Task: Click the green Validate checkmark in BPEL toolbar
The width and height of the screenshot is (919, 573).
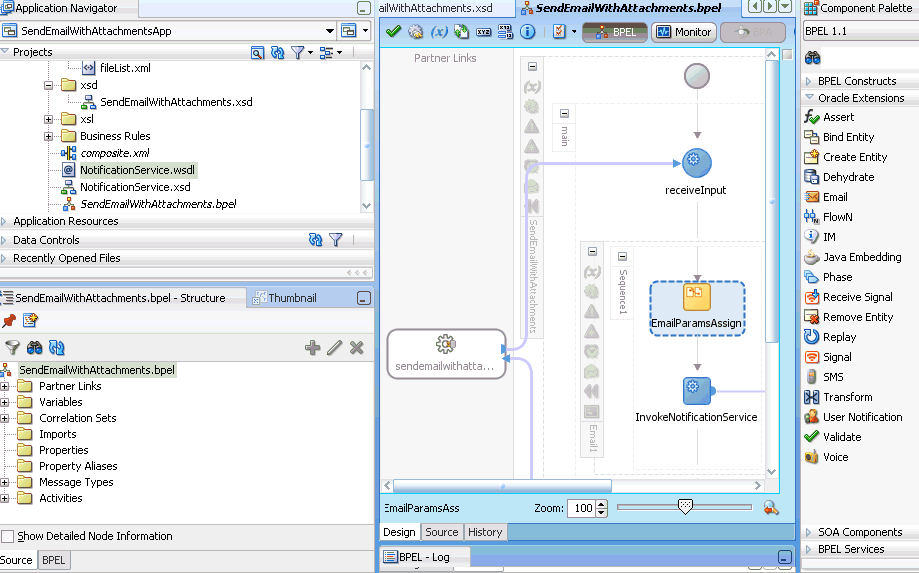Action: click(x=393, y=32)
